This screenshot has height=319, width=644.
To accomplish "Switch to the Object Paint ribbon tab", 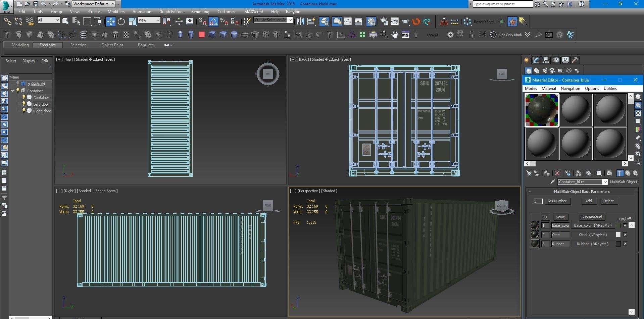I will click(112, 45).
